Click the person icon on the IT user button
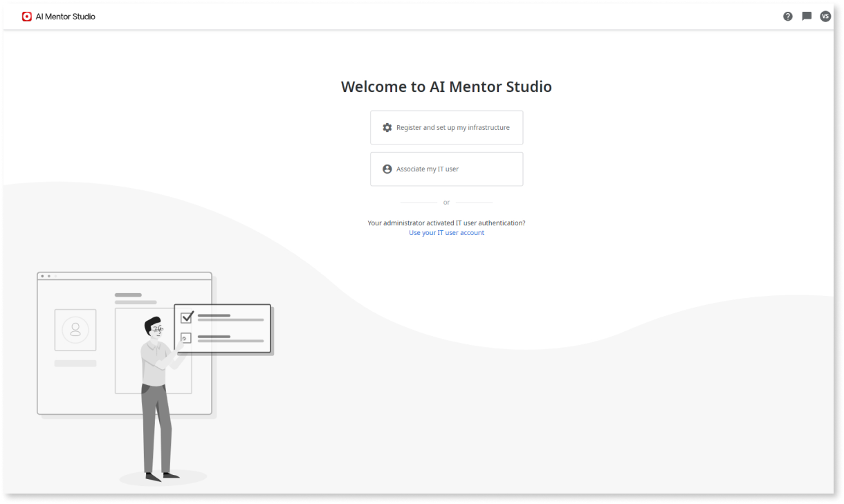844x504 pixels. [387, 168]
